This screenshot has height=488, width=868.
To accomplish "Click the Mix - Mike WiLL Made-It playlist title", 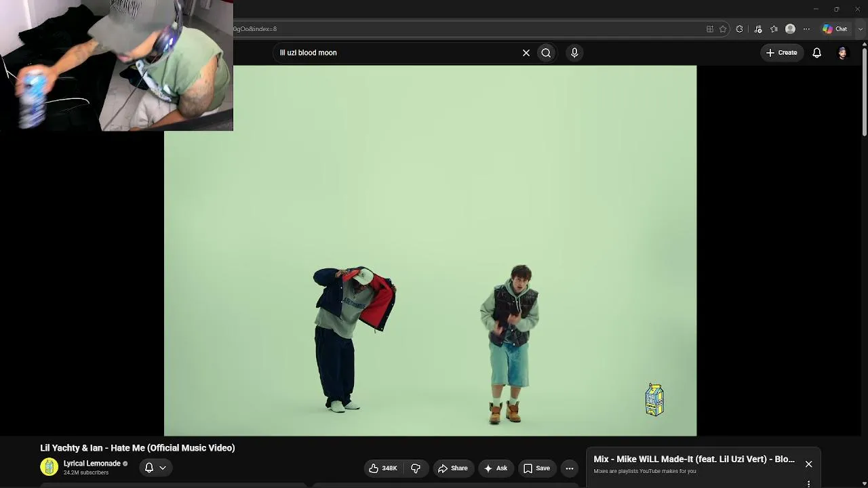I will [694, 460].
